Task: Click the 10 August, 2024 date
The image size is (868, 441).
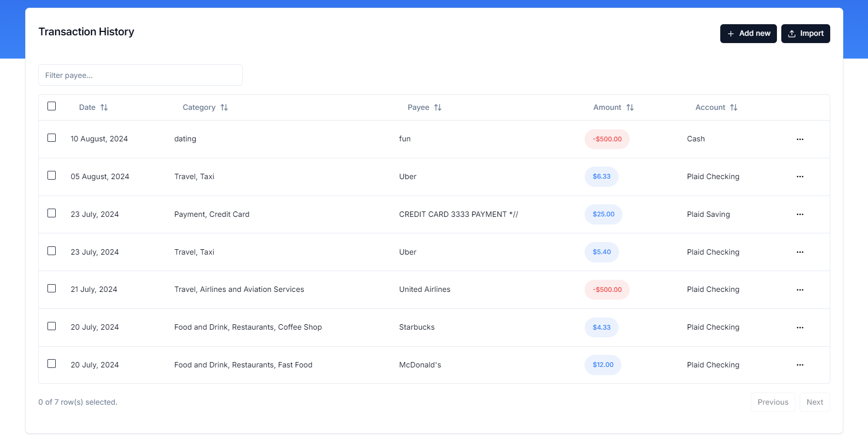Action: 99,139
